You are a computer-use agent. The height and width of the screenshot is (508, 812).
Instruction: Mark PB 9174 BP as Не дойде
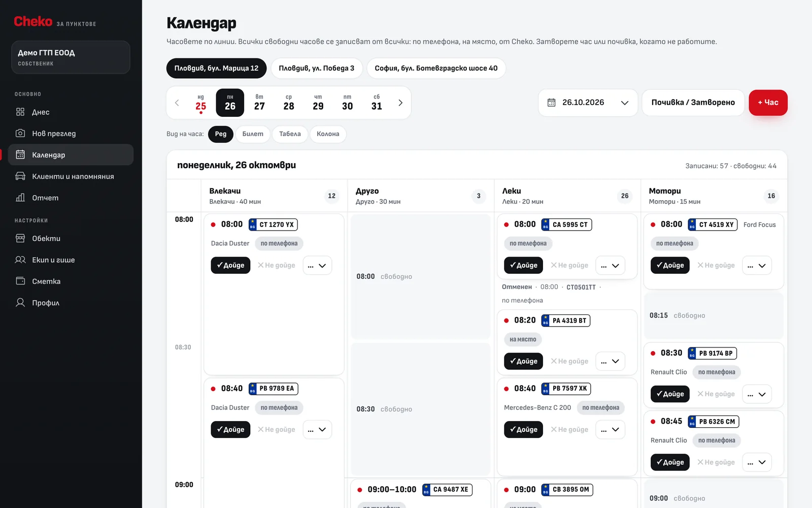(716, 394)
